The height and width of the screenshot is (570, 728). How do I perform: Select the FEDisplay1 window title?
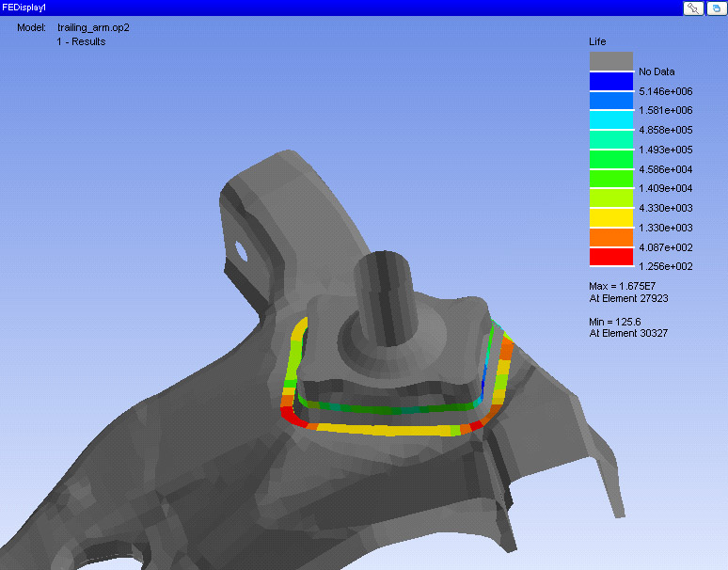tap(24, 8)
